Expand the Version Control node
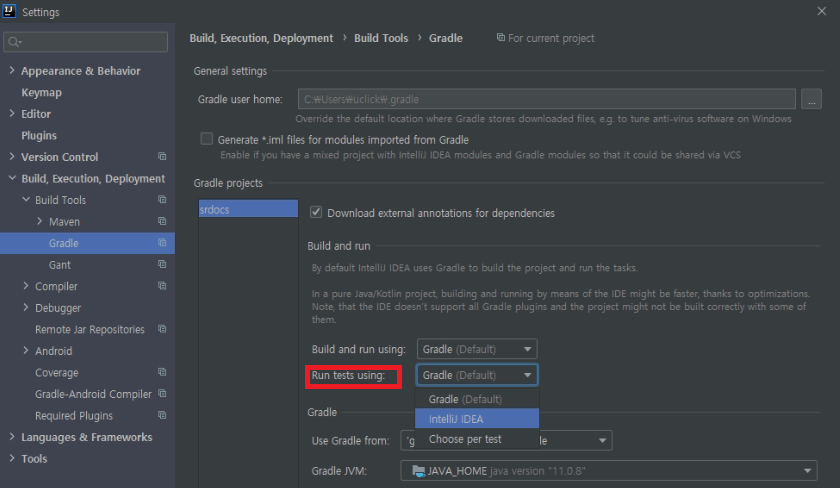The width and height of the screenshot is (840, 488). pos(12,156)
